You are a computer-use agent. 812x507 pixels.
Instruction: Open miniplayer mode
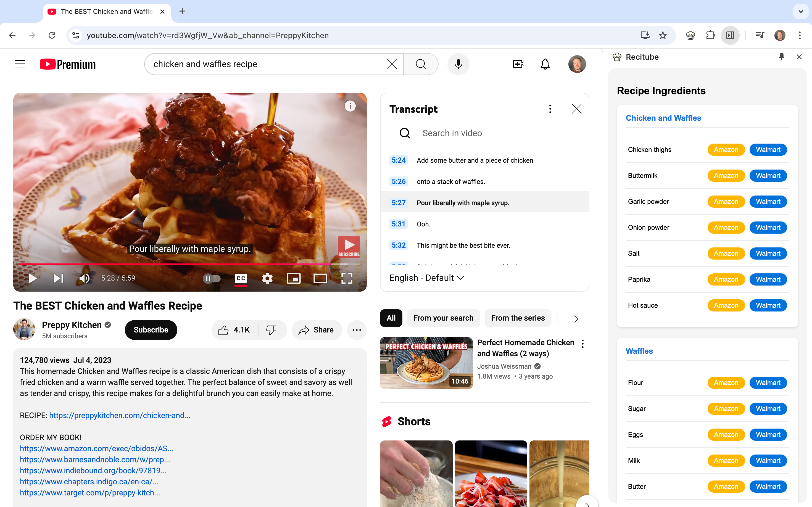pos(294,278)
